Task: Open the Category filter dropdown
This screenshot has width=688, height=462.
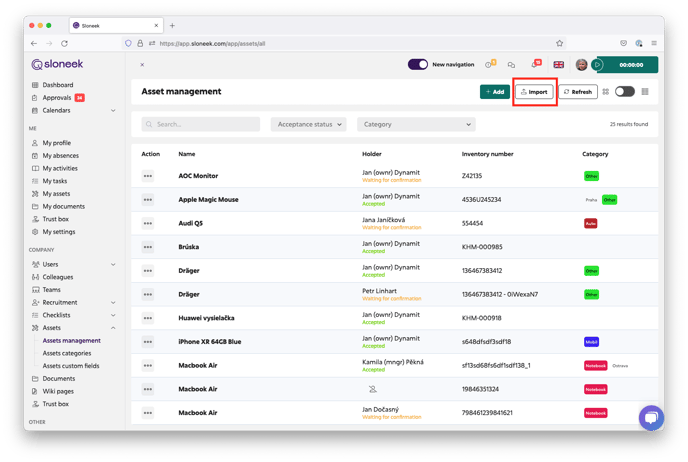Action: [x=416, y=125]
